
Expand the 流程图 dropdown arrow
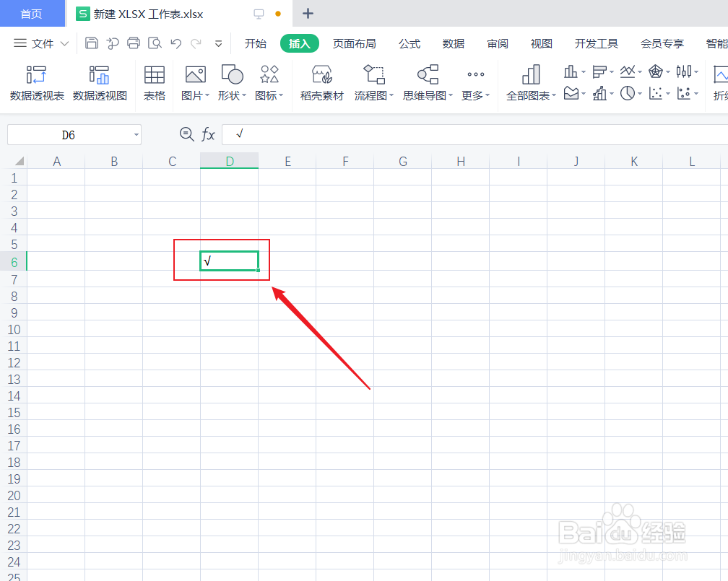pos(391,95)
